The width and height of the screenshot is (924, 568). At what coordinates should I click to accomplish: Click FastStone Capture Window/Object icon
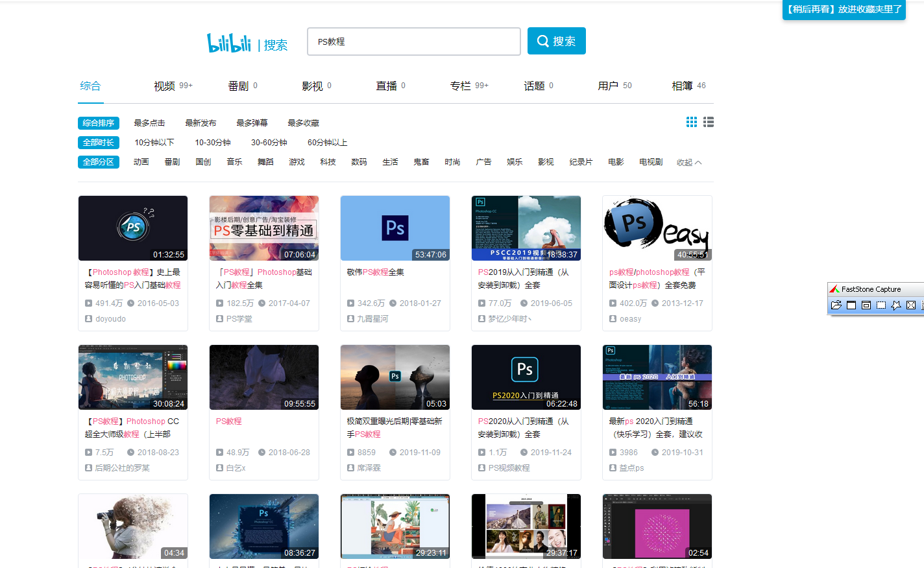(866, 305)
